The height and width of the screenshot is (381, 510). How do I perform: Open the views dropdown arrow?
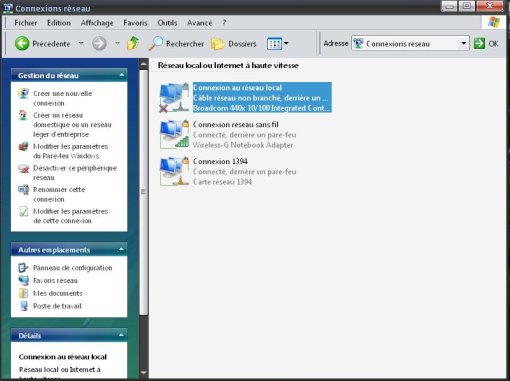(x=286, y=44)
